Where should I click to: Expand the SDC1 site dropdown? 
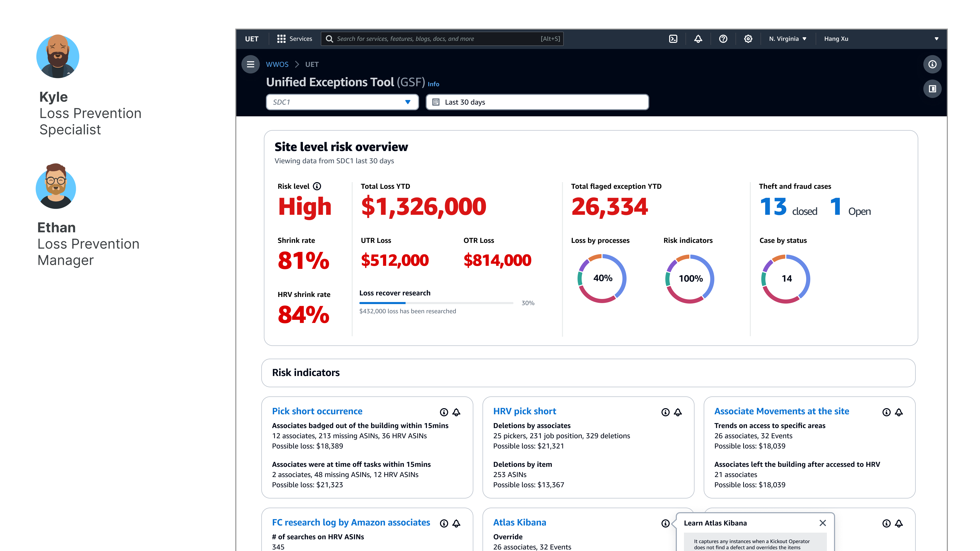pyautogui.click(x=342, y=102)
